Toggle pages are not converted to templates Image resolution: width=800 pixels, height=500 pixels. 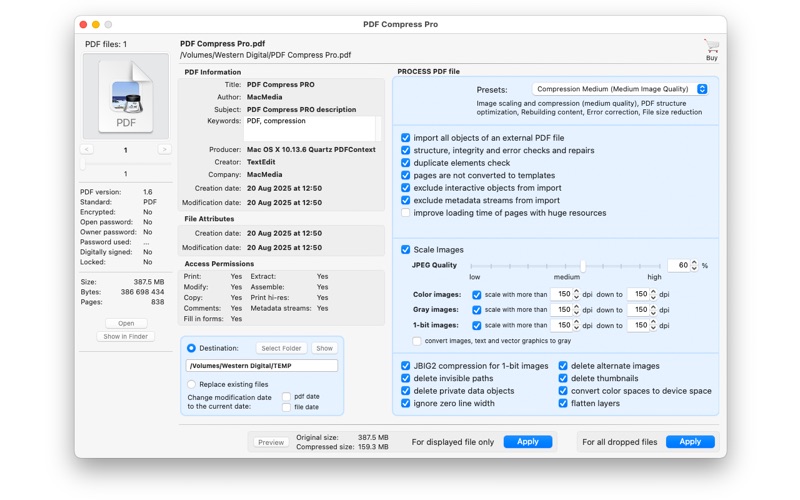[406, 176]
